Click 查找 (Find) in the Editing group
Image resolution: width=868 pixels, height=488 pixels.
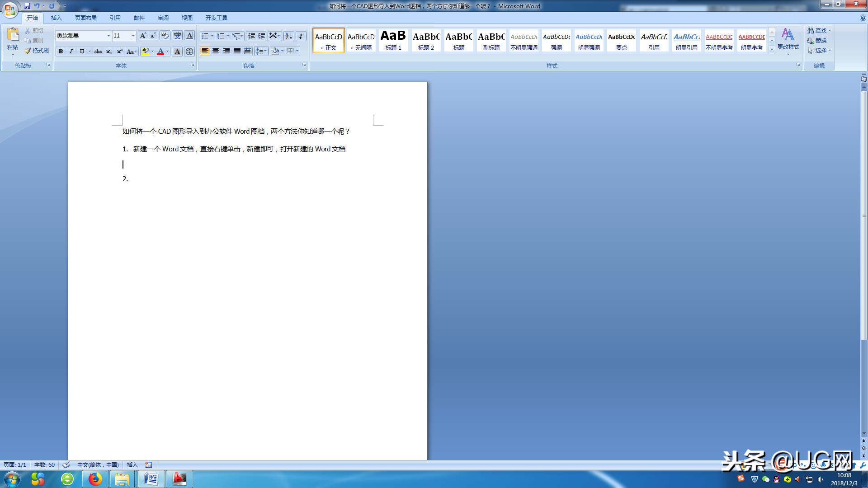pyautogui.click(x=819, y=31)
